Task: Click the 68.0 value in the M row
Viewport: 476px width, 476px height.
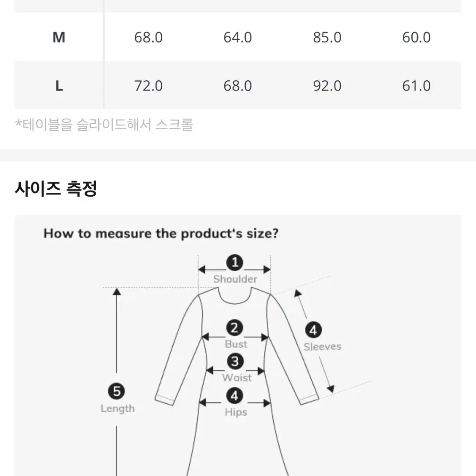Action: click(x=149, y=37)
